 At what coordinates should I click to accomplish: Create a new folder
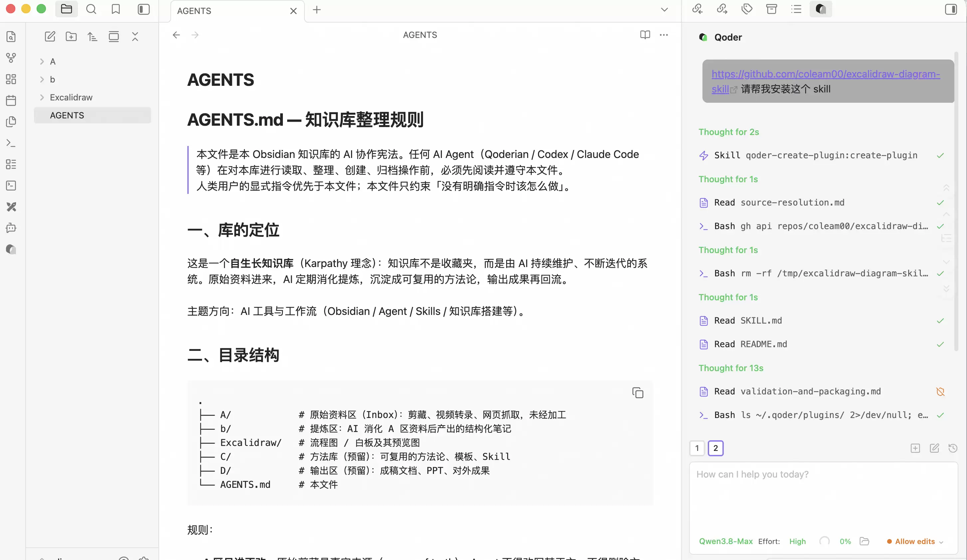[71, 37]
